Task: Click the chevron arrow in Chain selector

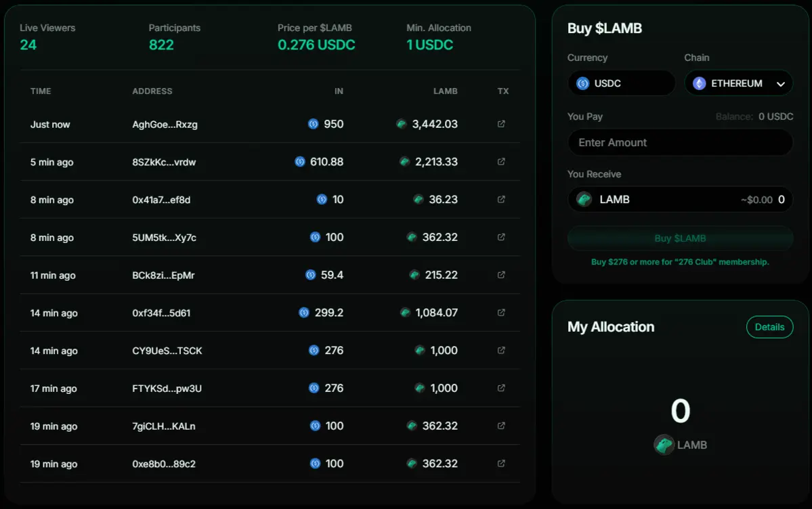Action: (781, 84)
